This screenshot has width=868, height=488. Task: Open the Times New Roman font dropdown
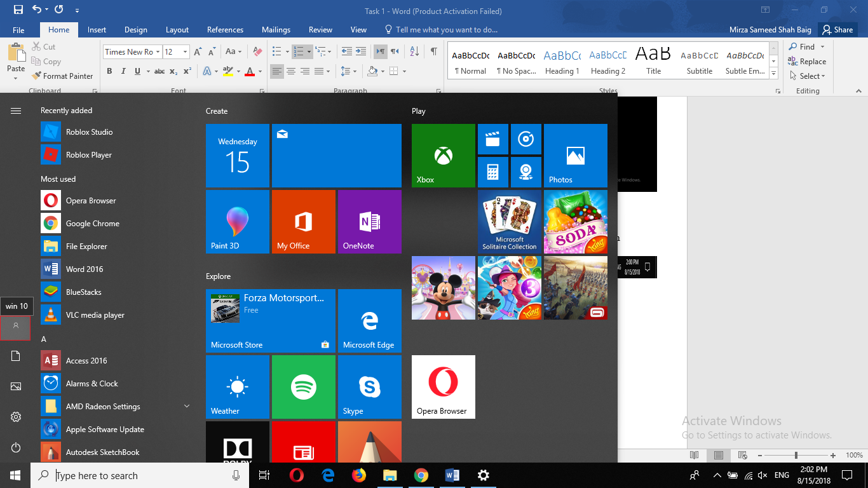point(159,51)
